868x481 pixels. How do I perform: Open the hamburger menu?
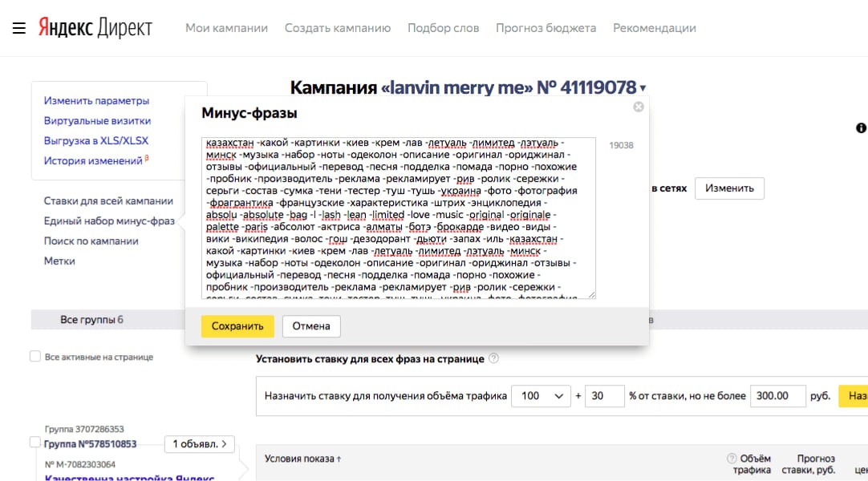[x=19, y=28]
